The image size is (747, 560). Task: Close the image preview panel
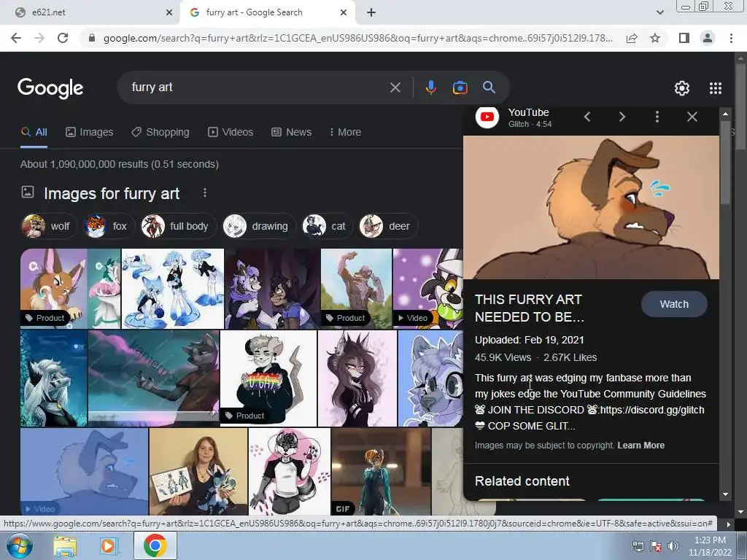point(692,117)
